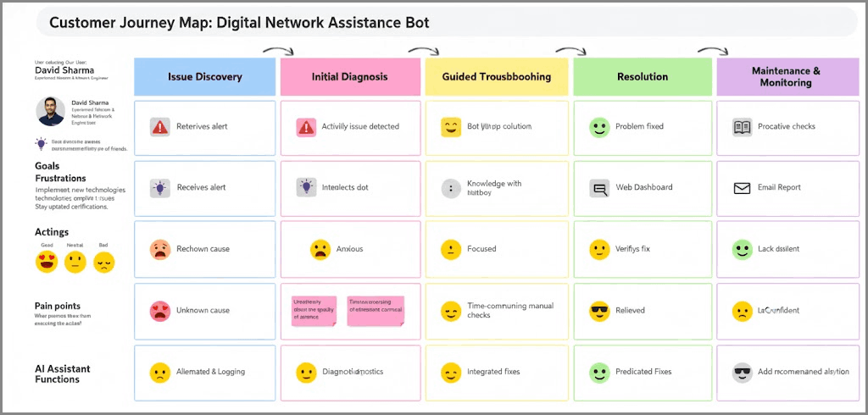Click the green smiley beside Problem fixed
This screenshot has height=415, width=868.
click(x=599, y=127)
